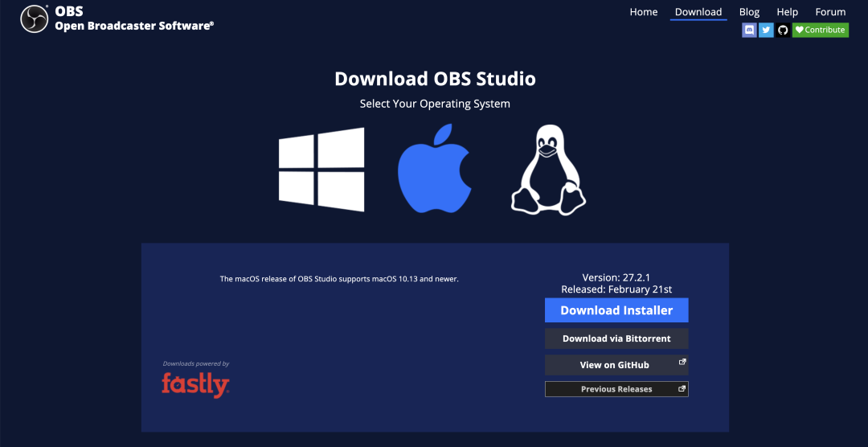Select the Linux penguin icon
Screen dimensions: 868x447
pyautogui.click(x=548, y=170)
